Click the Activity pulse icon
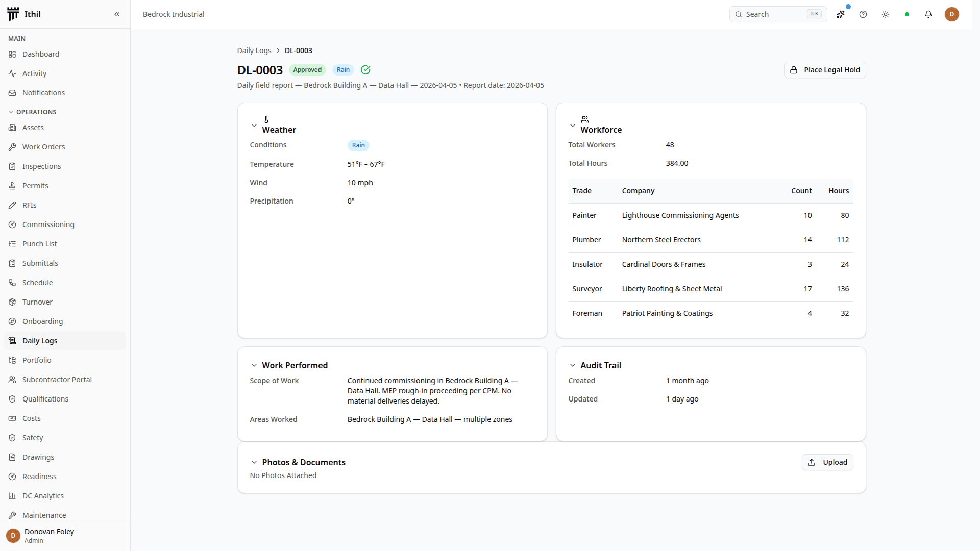The width and height of the screenshot is (980, 551). click(12, 73)
